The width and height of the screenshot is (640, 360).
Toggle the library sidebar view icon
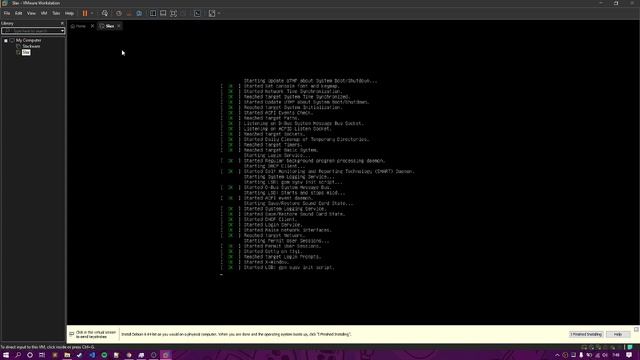click(x=153, y=13)
